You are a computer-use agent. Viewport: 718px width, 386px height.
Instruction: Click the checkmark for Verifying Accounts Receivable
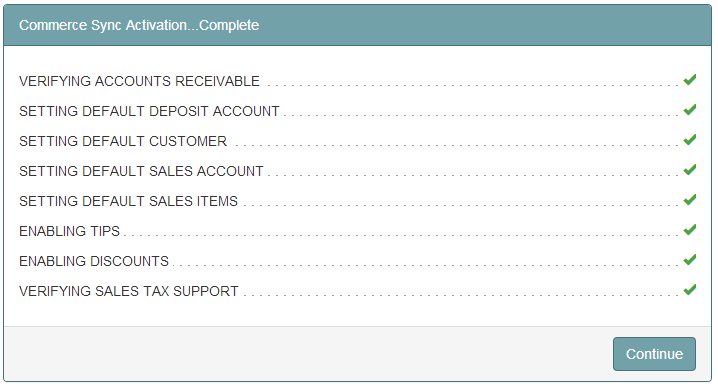690,80
